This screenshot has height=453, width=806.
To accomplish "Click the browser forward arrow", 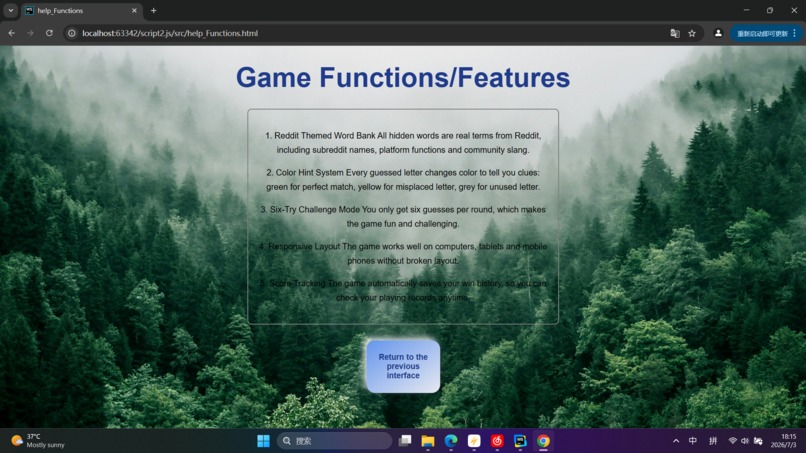I will pyautogui.click(x=30, y=33).
